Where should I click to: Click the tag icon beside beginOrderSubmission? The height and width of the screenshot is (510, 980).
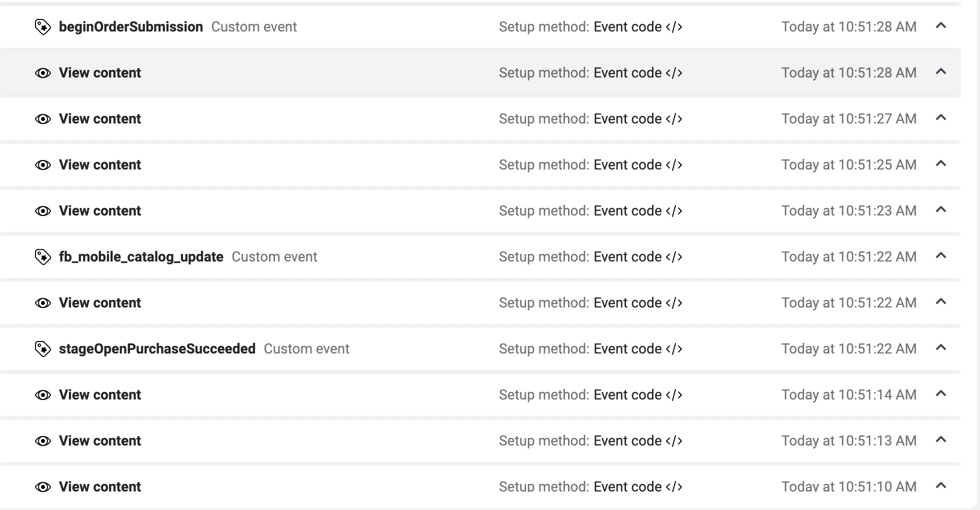tap(43, 27)
